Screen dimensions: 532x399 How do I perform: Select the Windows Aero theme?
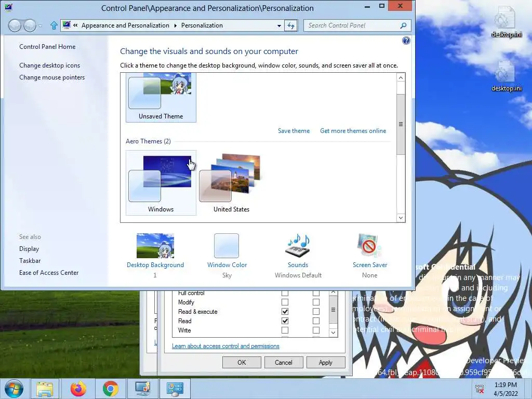pyautogui.click(x=161, y=183)
